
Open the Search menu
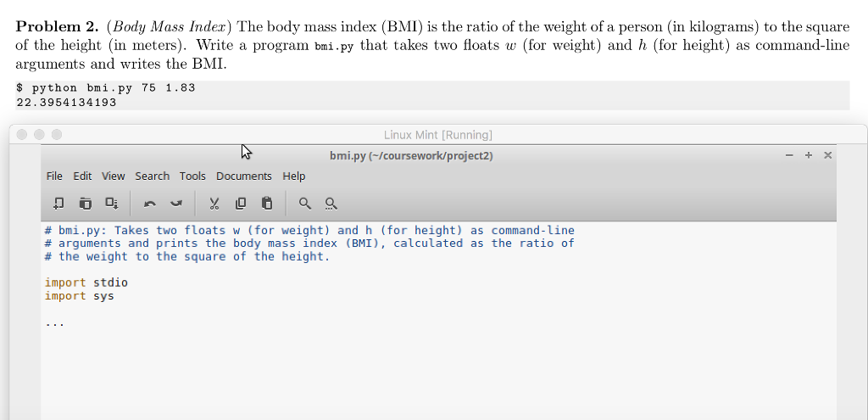(x=153, y=176)
